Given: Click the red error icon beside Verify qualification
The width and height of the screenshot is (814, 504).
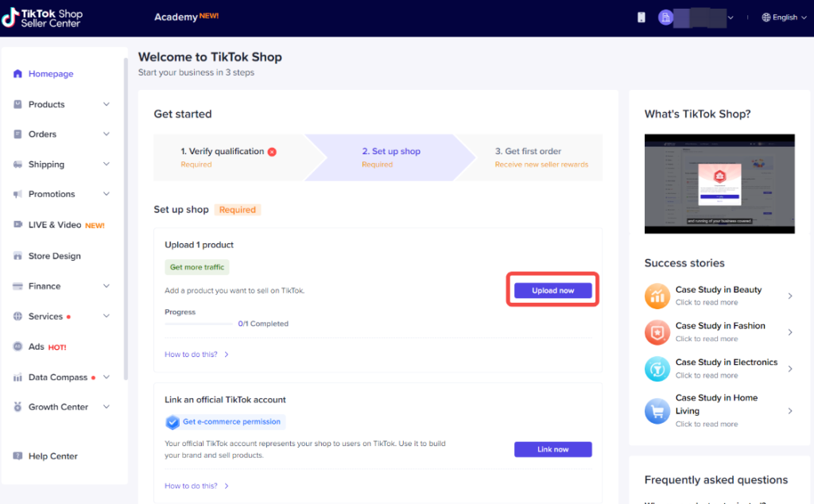Looking at the screenshot, I should [x=272, y=152].
